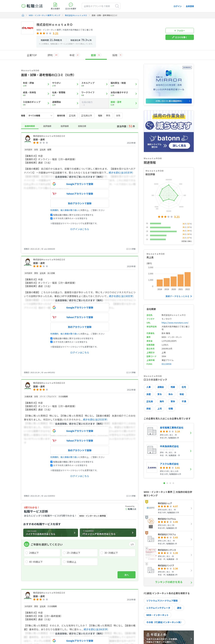Click the 株式会社ジンジブ building icon
The width and height of the screenshot is (215, 644).
(150, 570)
